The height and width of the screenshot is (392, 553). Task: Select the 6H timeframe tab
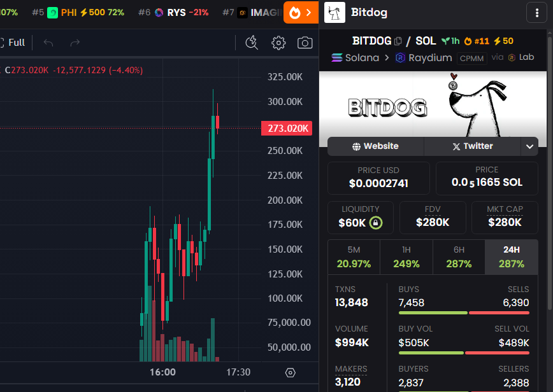[459, 257]
